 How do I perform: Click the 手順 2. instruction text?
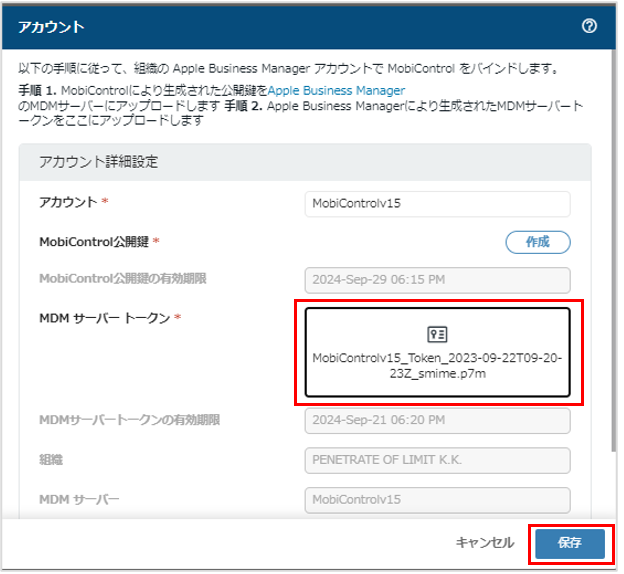click(x=243, y=106)
